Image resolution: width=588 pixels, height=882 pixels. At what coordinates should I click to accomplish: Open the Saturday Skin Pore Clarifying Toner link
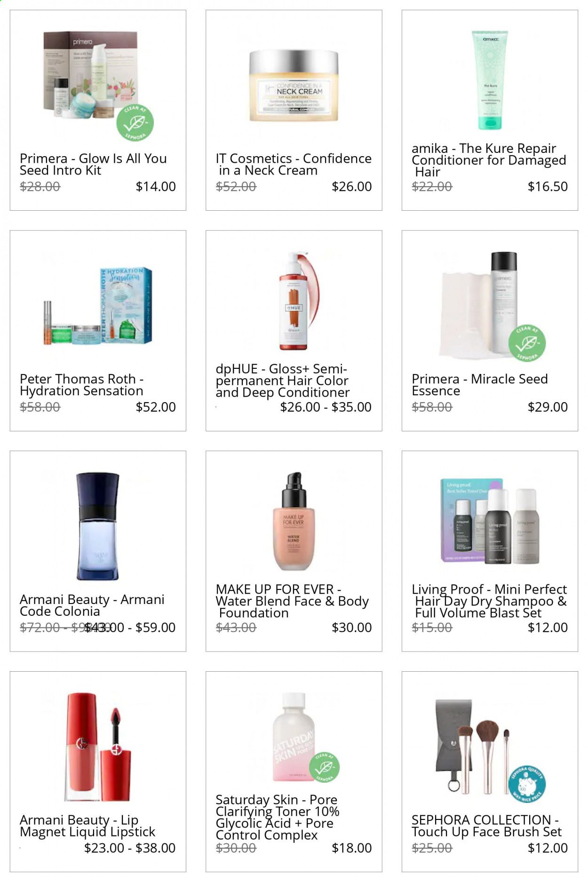pyautogui.click(x=278, y=818)
